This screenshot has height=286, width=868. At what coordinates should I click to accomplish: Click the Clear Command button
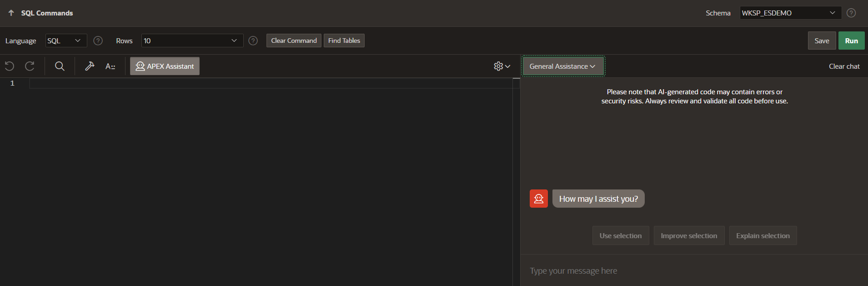coord(294,41)
